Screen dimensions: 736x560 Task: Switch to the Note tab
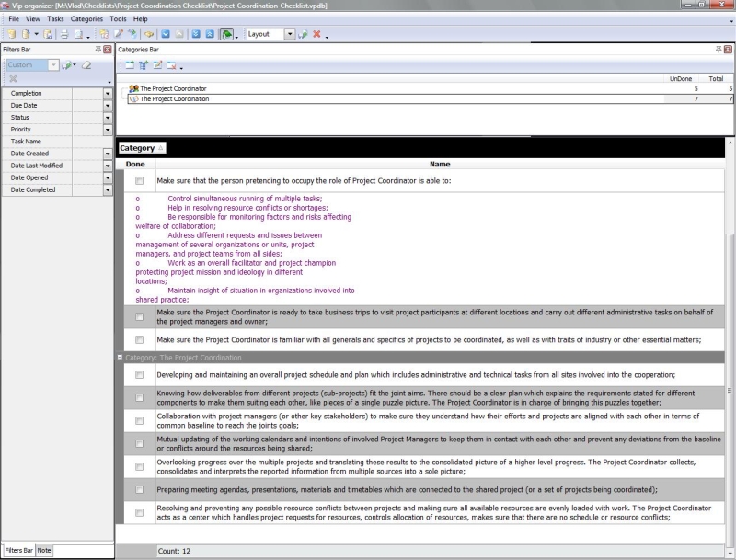pyautogui.click(x=44, y=550)
